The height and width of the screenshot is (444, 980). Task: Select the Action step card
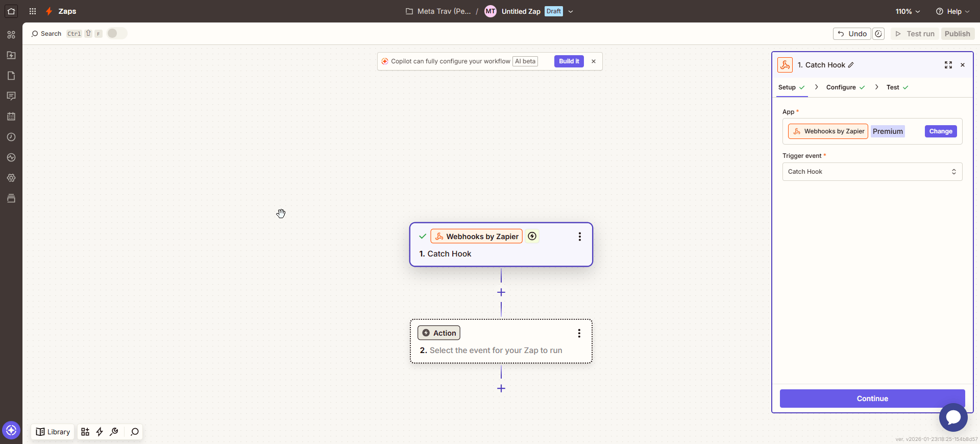point(501,341)
